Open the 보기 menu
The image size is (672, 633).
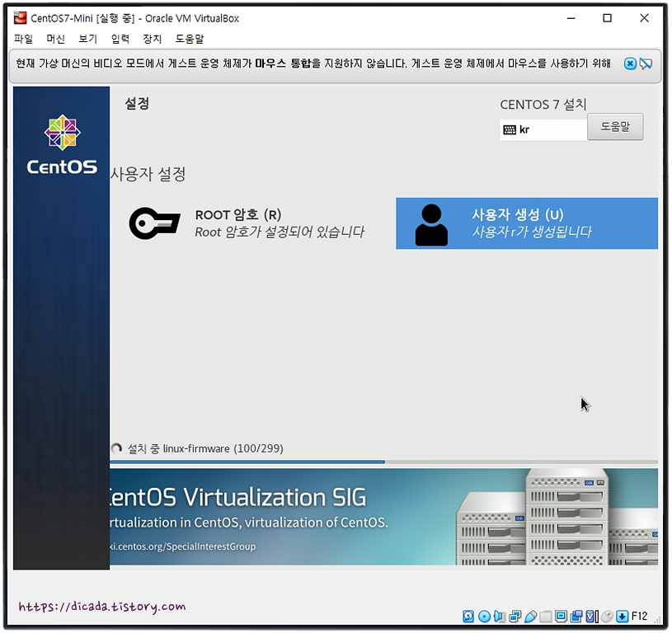pyautogui.click(x=88, y=39)
